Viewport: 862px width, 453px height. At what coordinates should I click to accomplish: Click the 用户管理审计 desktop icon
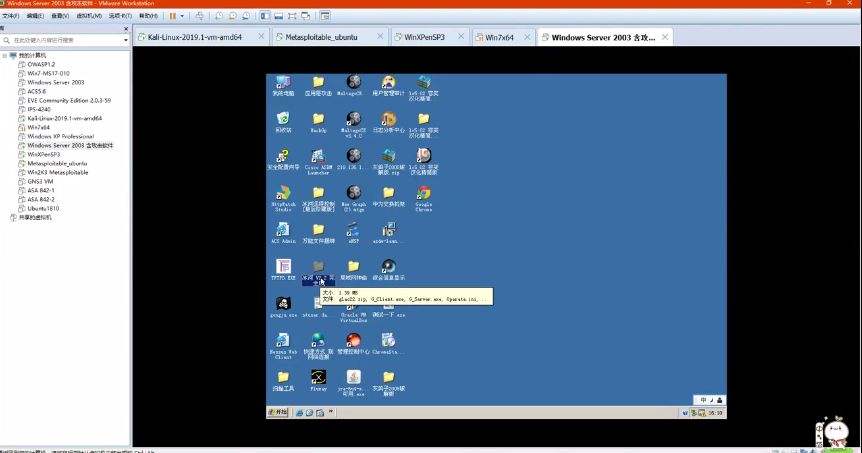(388, 86)
